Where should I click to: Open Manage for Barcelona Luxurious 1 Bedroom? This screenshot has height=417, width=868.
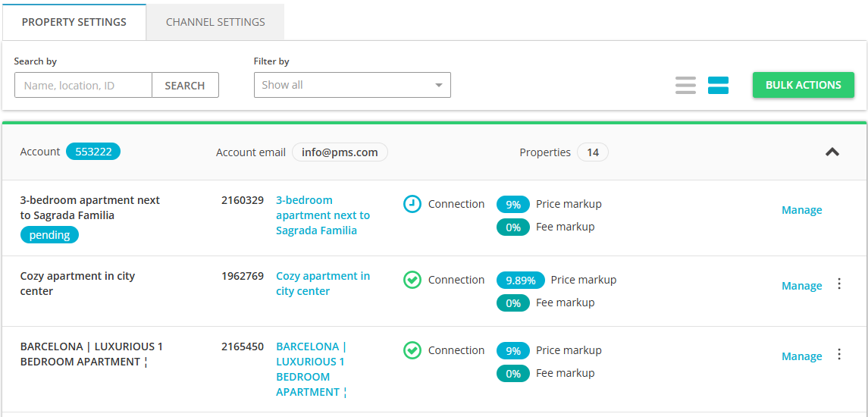801,356
